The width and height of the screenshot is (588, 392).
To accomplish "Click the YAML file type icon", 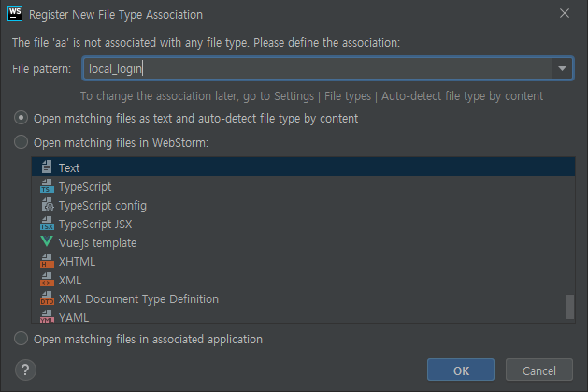I will point(47,316).
